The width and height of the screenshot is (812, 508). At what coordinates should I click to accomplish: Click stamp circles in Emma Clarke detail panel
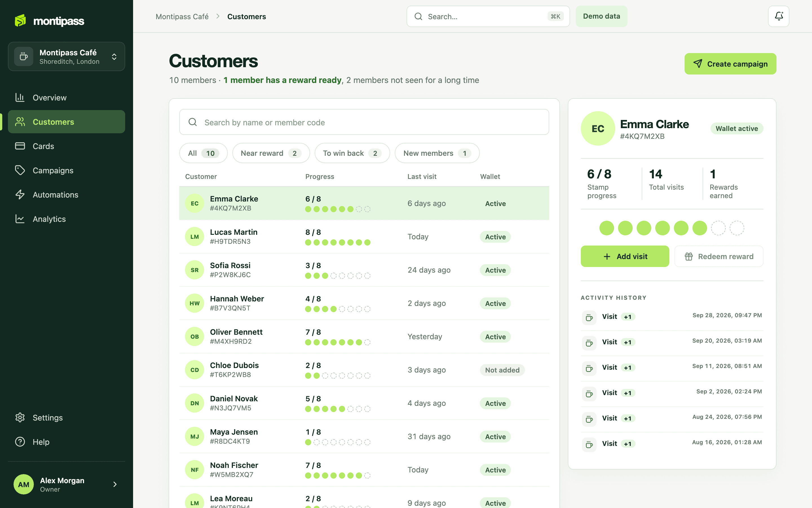[672, 228]
